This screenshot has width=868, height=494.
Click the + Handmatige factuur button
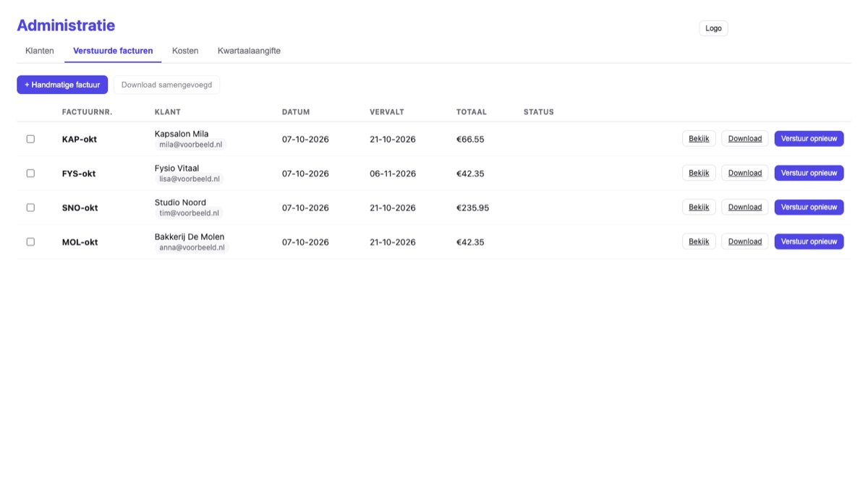click(62, 85)
